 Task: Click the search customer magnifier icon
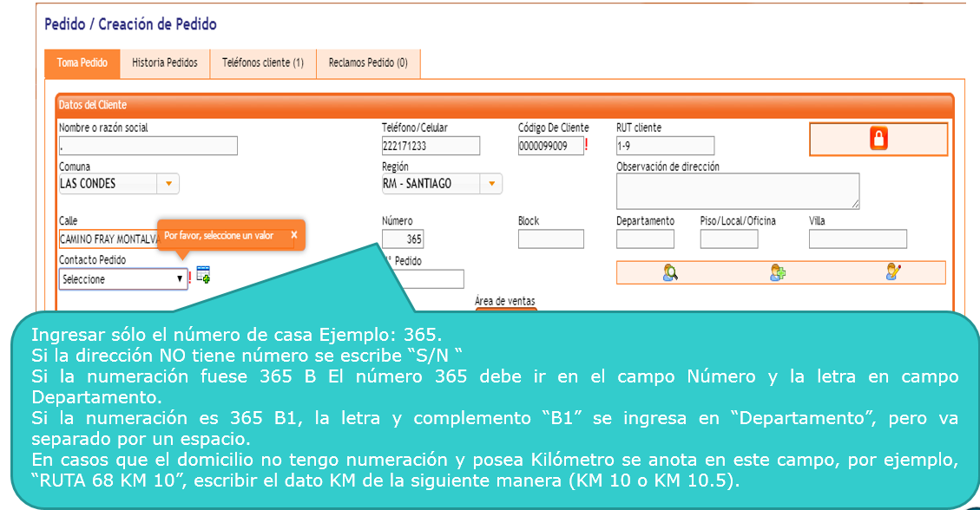point(670,272)
